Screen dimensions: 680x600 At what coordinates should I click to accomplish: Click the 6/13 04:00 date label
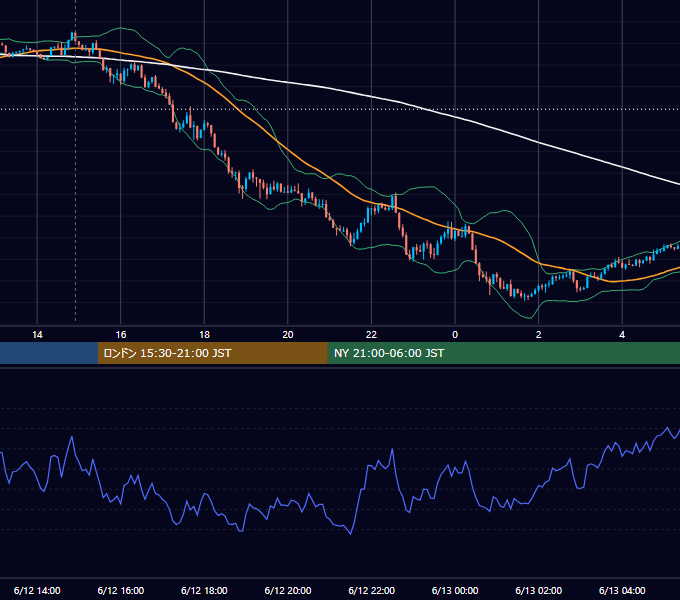click(x=622, y=590)
